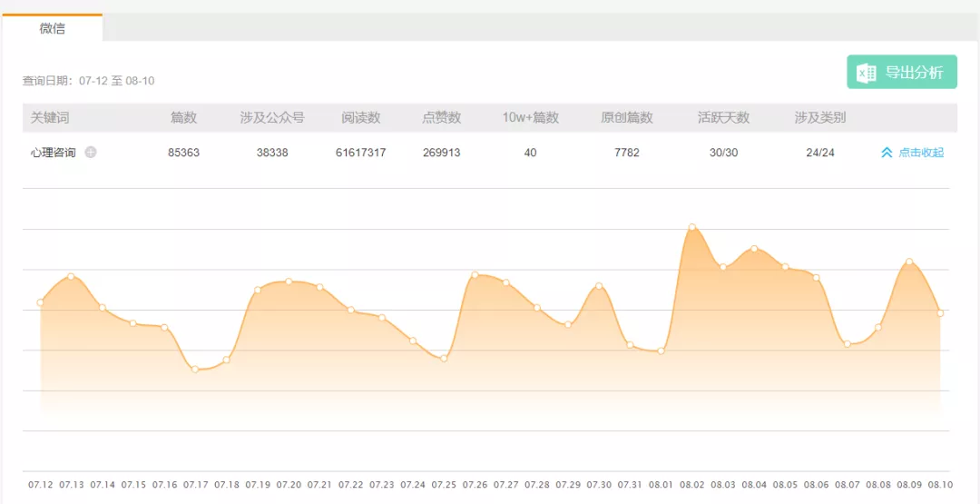Click the 08.10 last data point
980x504 pixels.
pos(940,313)
